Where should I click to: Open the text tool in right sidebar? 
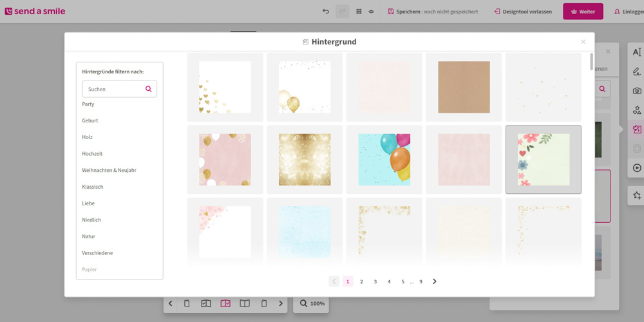click(x=636, y=52)
